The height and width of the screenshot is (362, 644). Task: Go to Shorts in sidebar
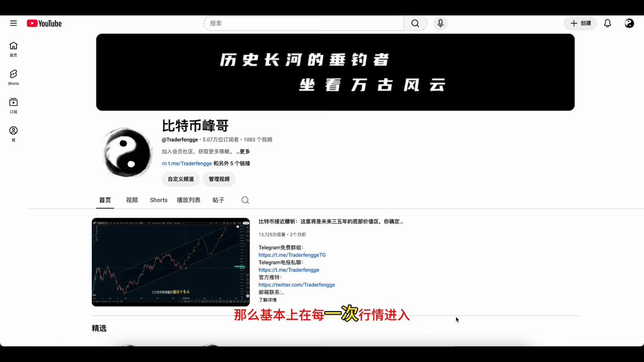pos(13,77)
